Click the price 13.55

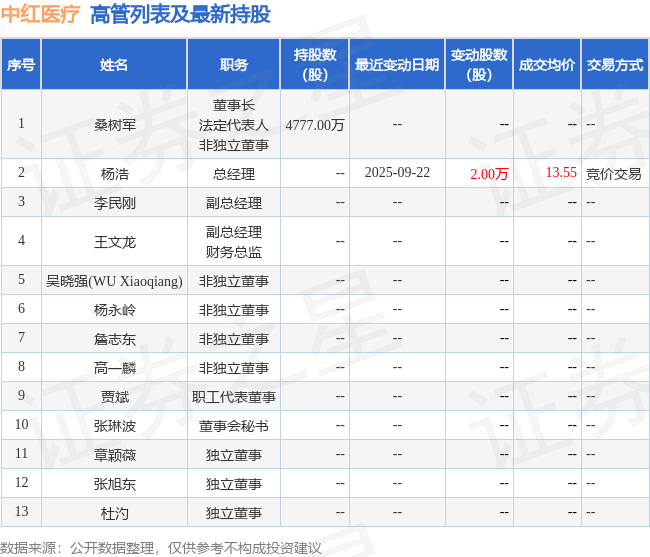point(561,172)
